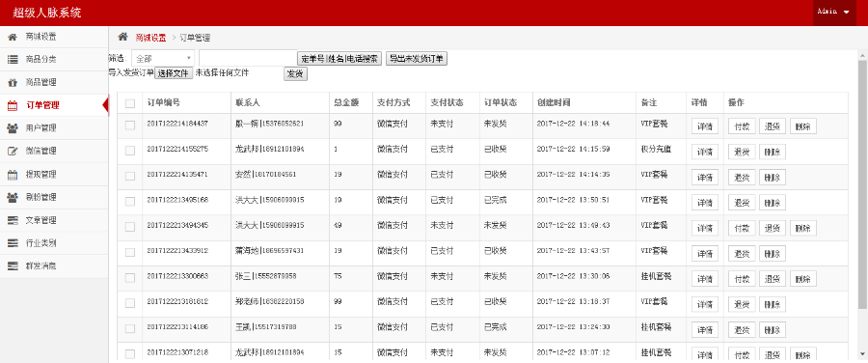
Task: Click the 选择文件 file chooser button
Action: tap(174, 73)
